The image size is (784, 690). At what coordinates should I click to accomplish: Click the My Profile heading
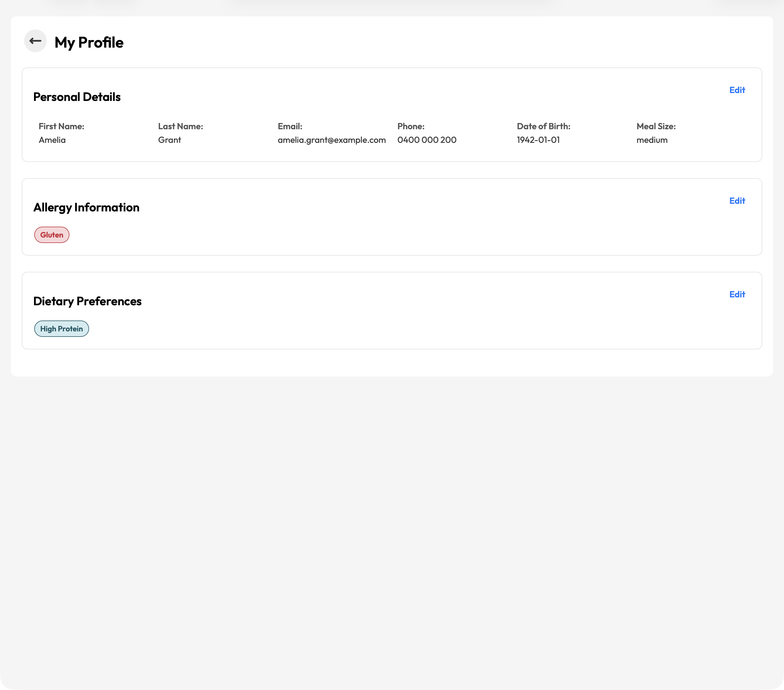click(89, 42)
